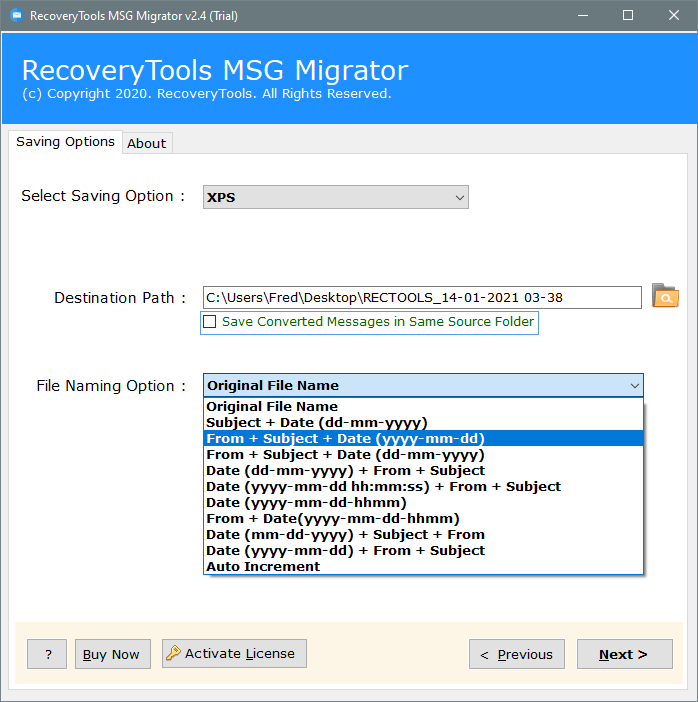Choose 'Date (dd-mm-yyyy) + From + Subject' option

[x=423, y=471]
